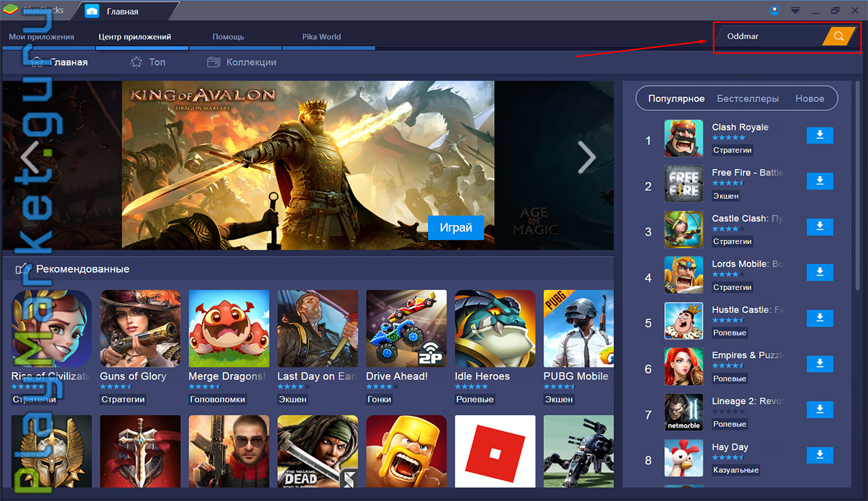Open the Drive Ahead! recommended icon
This screenshot has height=501, width=868.
tap(407, 330)
